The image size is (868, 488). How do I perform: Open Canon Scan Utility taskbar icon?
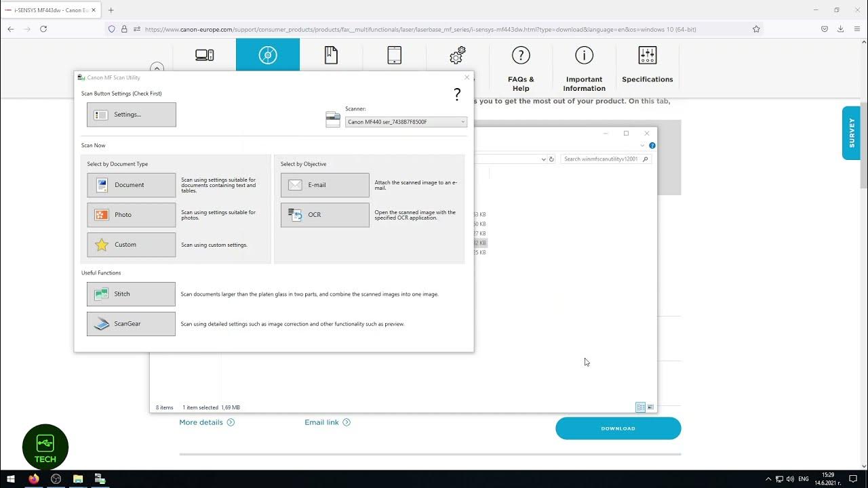tap(100, 479)
